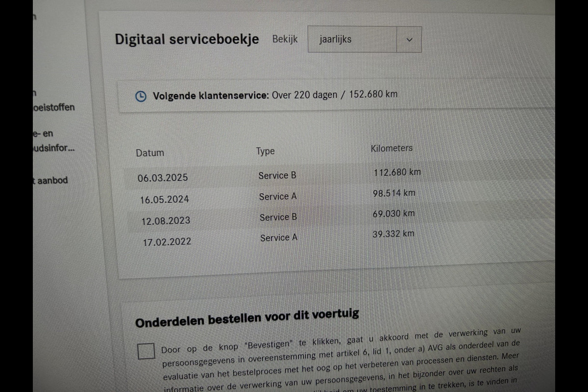Click 'Over 220 dagen / 152.680 km' text
Screen dimensions: 588x392
point(335,94)
